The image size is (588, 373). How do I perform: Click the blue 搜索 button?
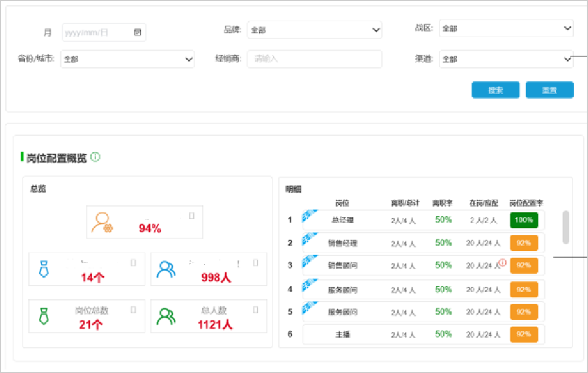[x=495, y=90]
